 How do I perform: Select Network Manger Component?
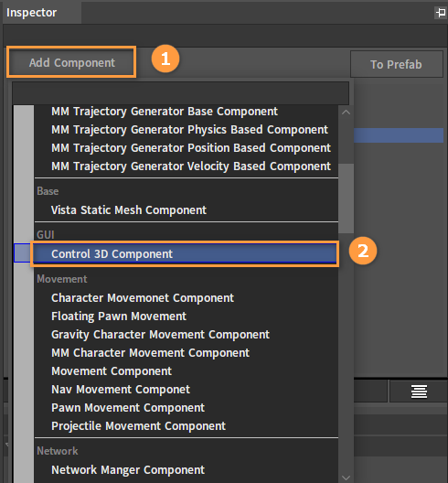click(x=128, y=470)
